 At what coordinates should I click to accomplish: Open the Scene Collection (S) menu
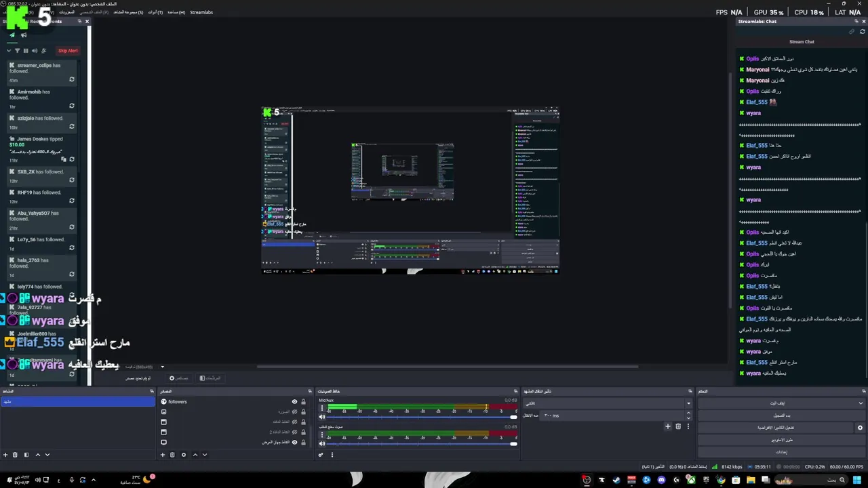[128, 12]
